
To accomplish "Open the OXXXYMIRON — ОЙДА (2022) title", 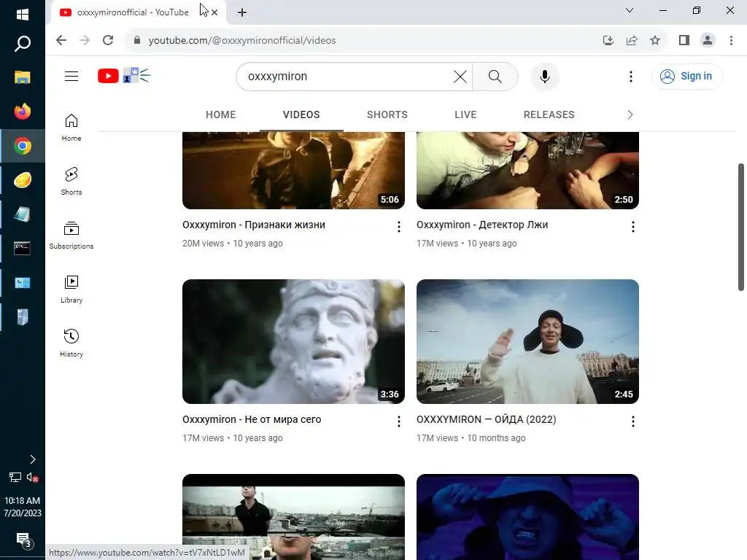I will click(x=486, y=419).
